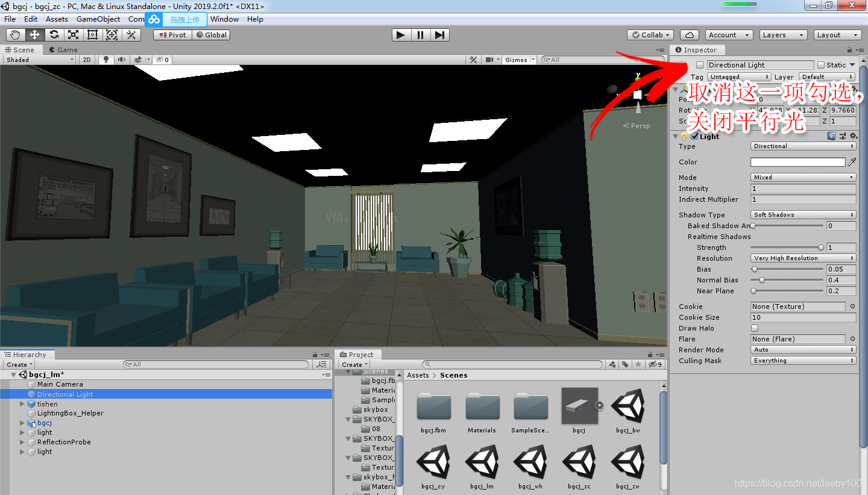Toggle 2D scene view mode

tap(87, 60)
